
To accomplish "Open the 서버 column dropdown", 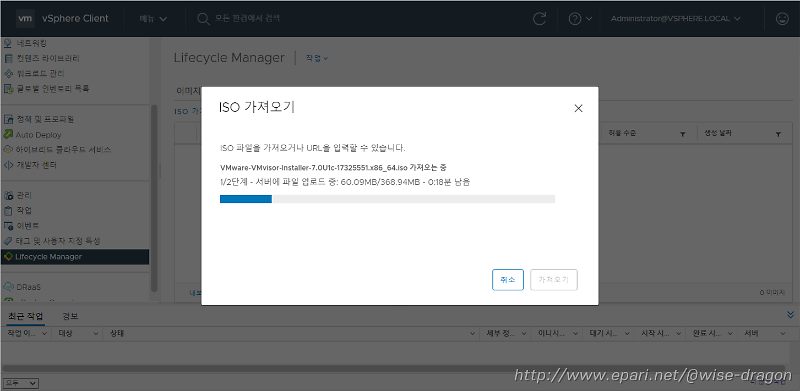I will coord(783,333).
